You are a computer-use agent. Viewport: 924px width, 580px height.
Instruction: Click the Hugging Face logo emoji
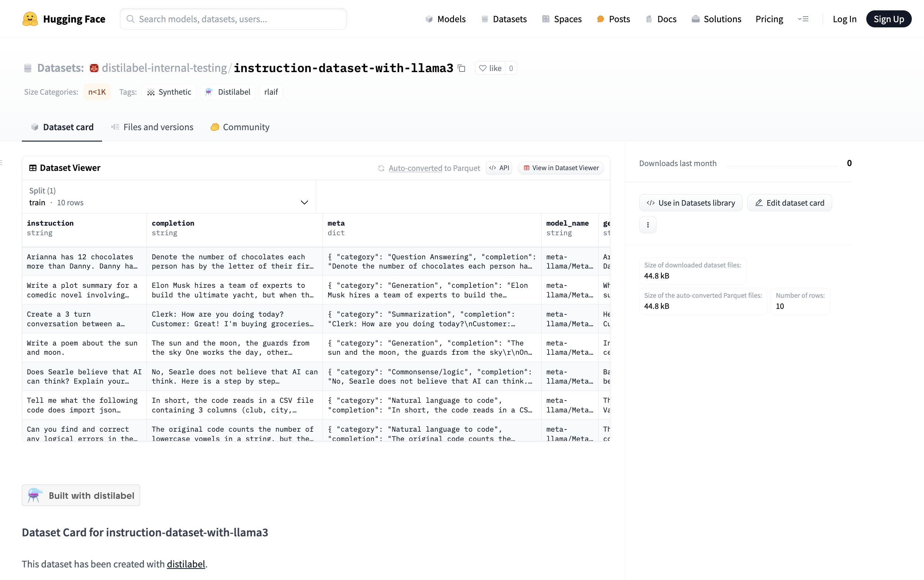click(30, 19)
